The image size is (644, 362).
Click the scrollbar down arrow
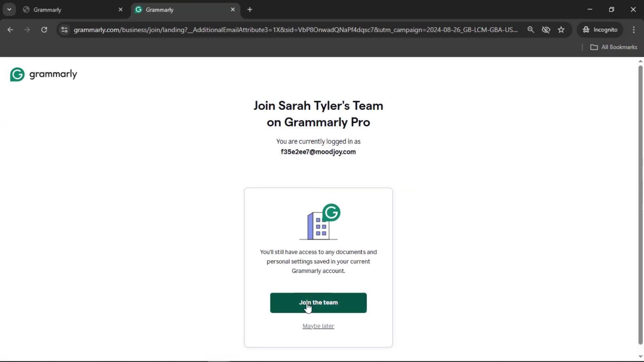[640, 356]
